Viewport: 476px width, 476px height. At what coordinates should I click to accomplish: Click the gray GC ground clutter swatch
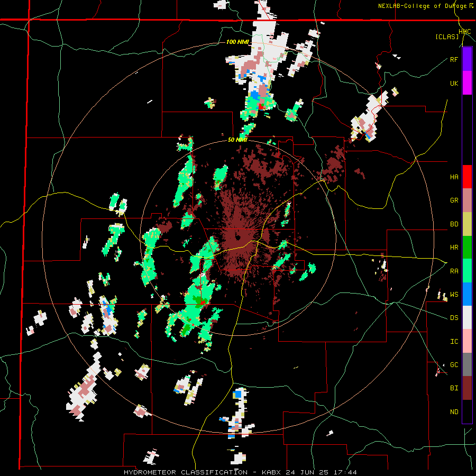[467, 364]
